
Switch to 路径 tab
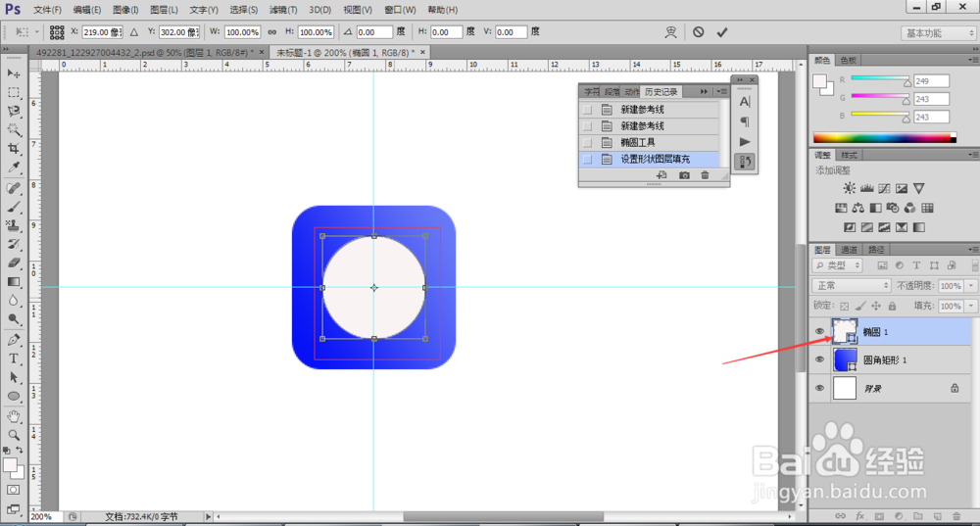coord(876,250)
